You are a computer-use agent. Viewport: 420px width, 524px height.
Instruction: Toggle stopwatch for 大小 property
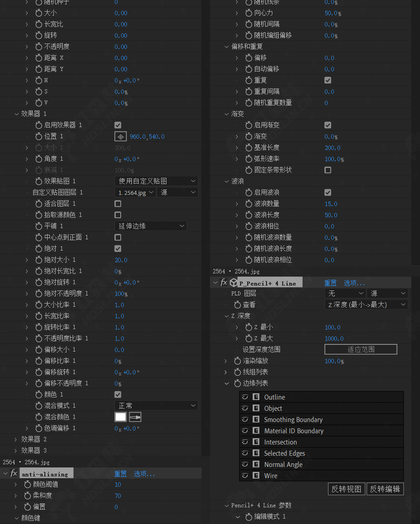pos(39,13)
